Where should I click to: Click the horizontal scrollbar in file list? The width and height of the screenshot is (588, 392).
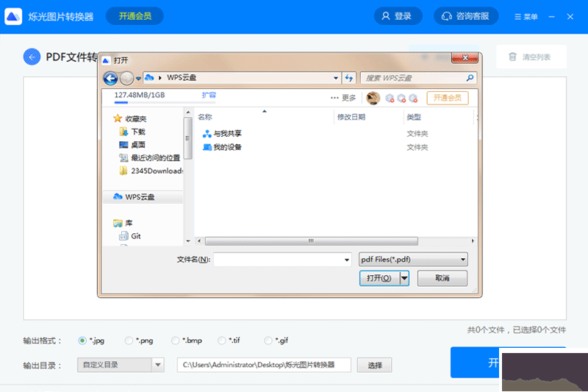(x=311, y=240)
